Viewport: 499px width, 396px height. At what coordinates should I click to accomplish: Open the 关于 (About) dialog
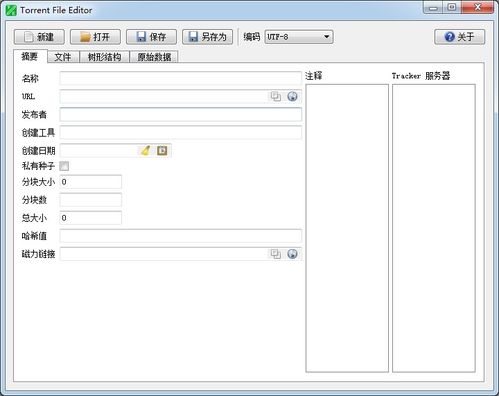click(459, 37)
